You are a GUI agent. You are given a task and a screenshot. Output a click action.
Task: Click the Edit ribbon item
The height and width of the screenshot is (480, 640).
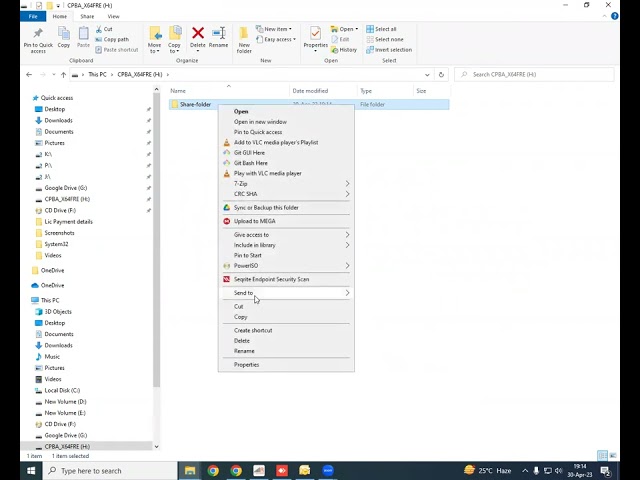340,39
